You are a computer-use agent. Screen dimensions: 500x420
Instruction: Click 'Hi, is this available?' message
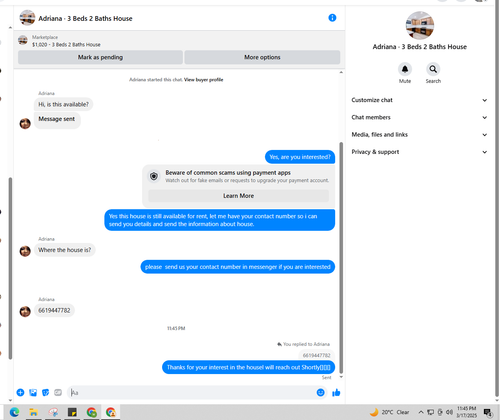pyautogui.click(x=63, y=104)
